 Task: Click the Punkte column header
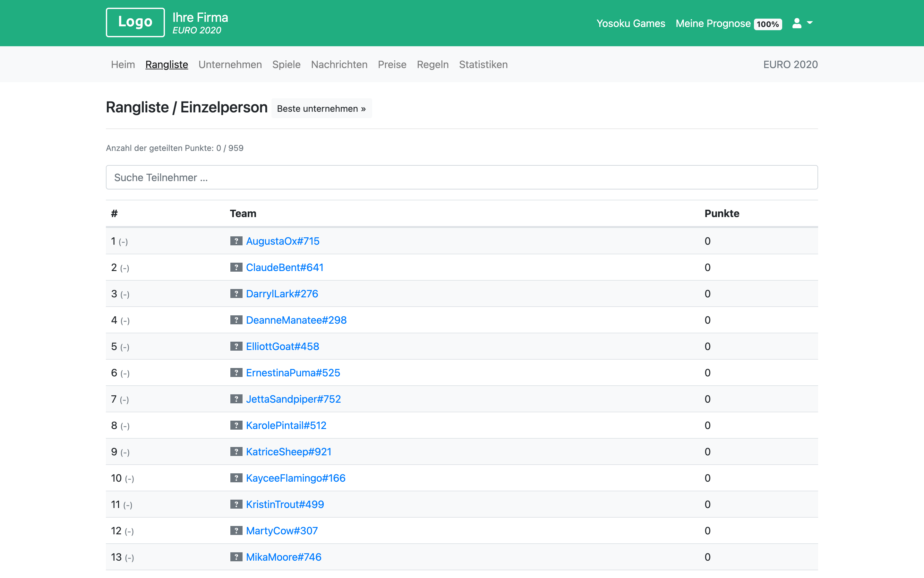(x=722, y=213)
